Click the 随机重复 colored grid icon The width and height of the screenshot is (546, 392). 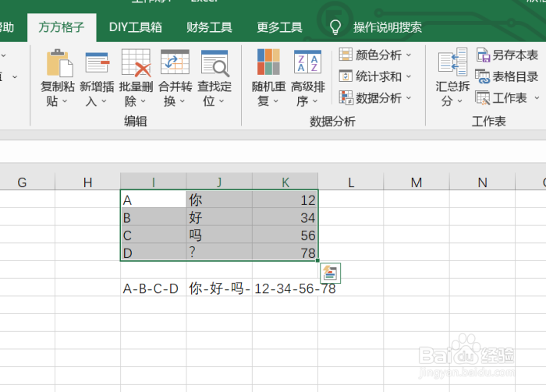(268, 62)
